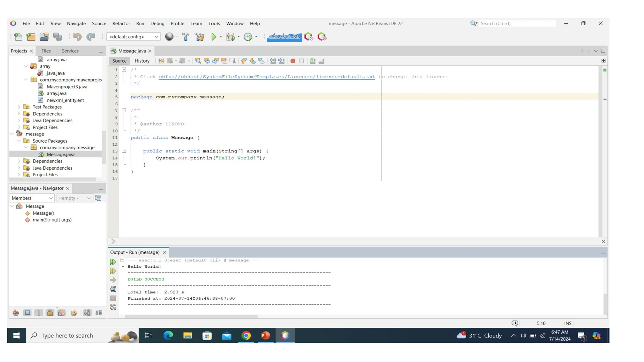Screen dimensions: 644x362
Task: Switch to the Services tab
Action: tap(70, 51)
